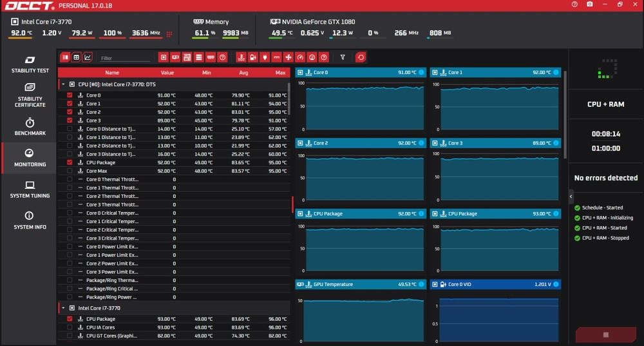Select CPU GT Cores (Graphi... row
This screenshot has height=346, width=644.
174,336
